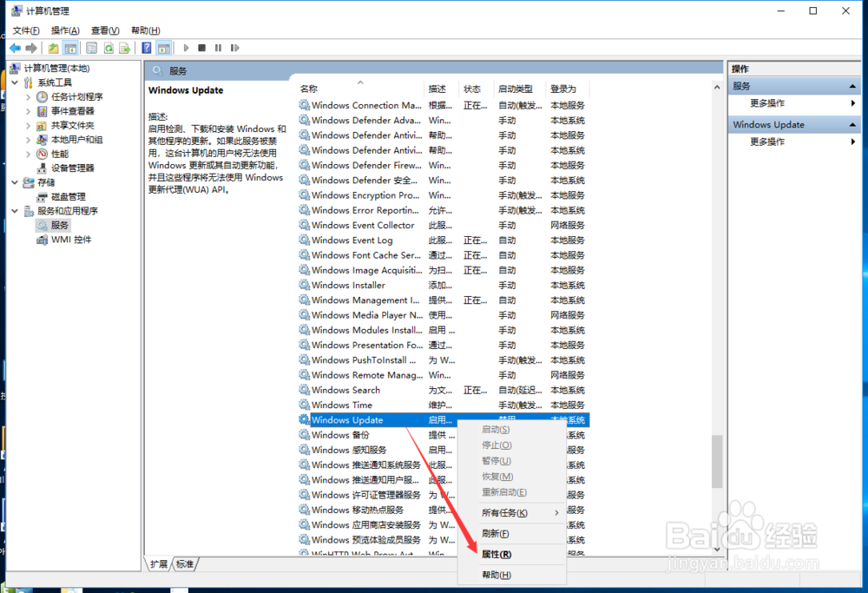
Task: Collapse the 服务 section in the 操作 pane
Action: pos(852,86)
